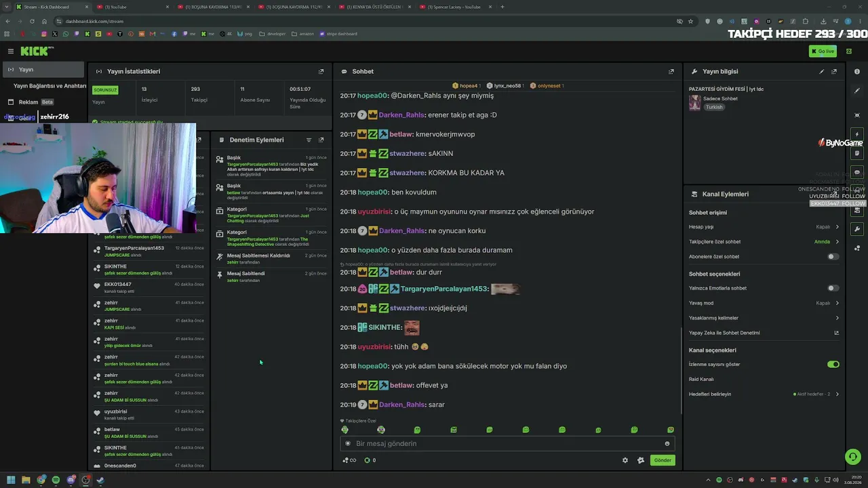
Task: Open the emoji picker in message box
Action: (x=667, y=443)
